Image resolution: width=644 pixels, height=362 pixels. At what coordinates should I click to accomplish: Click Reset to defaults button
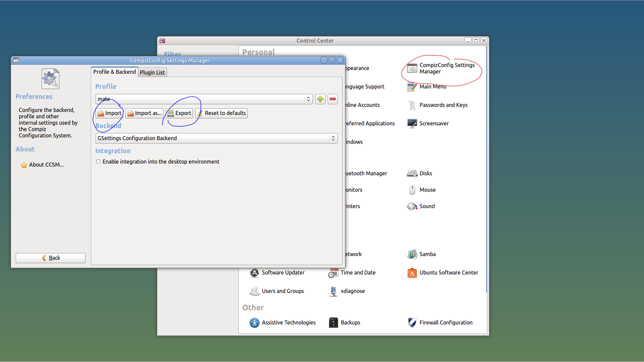point(221,113)
